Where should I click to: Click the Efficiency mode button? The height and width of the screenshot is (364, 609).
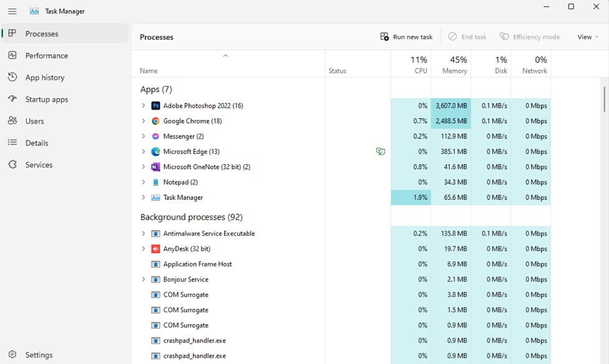click(x=530, y=37)
